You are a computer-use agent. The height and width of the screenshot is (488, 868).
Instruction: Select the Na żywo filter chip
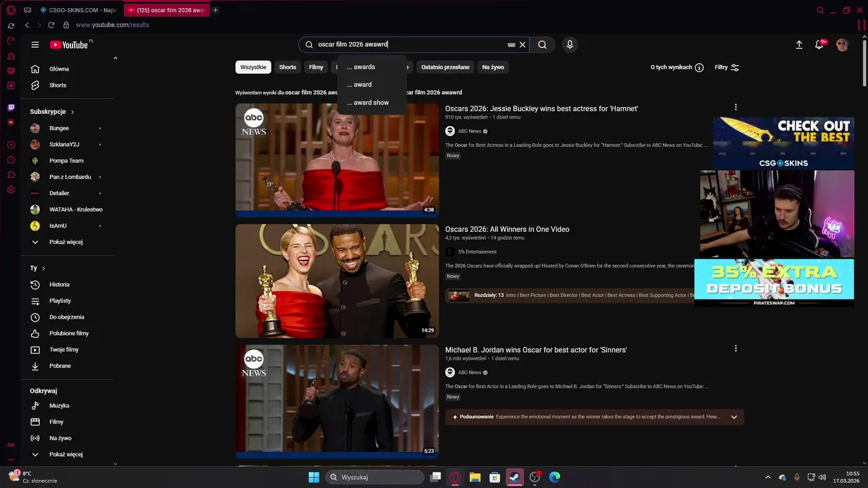coord(493,67)
